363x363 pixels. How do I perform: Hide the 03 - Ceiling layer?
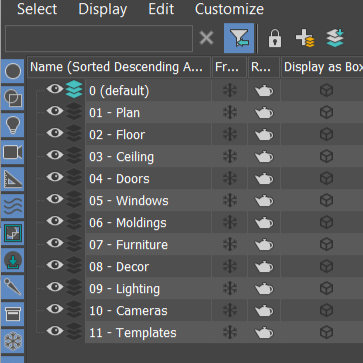[x=55, y=155]
